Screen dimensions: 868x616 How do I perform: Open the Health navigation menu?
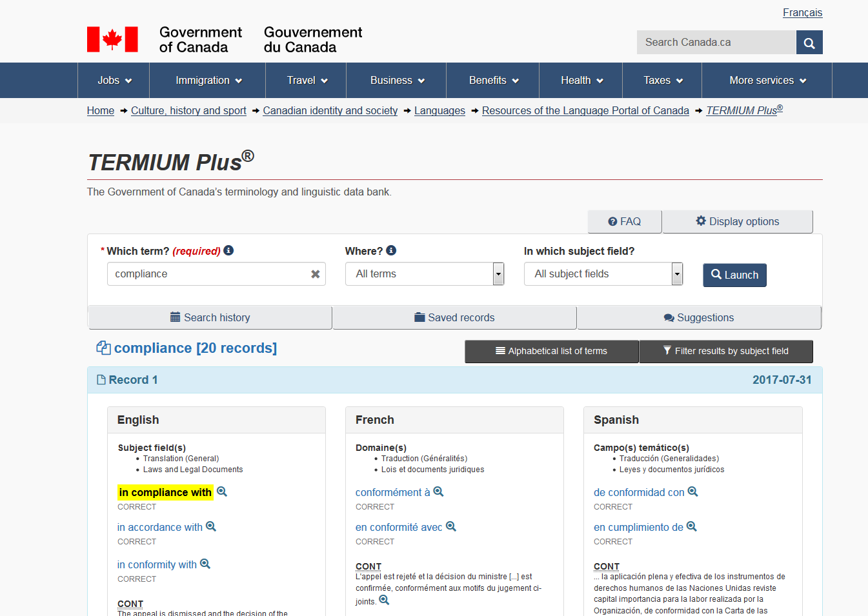581,81
